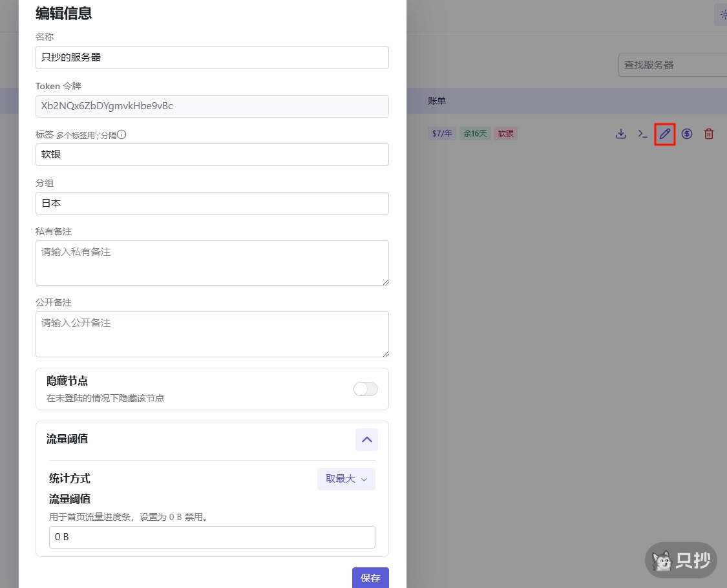
Task: Switch theme with the sun icon
Action: coord(722,14)
